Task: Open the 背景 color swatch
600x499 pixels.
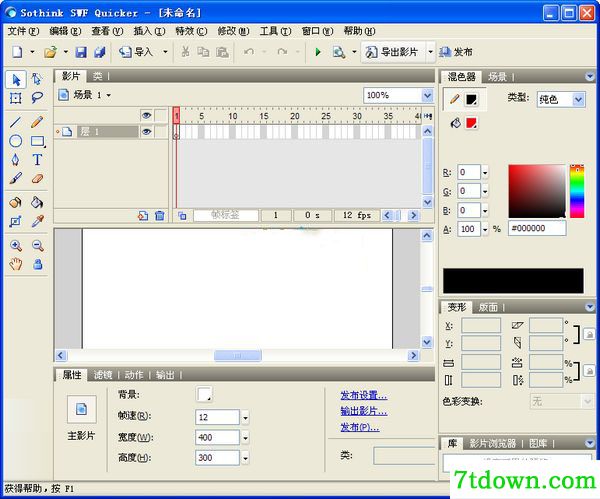Action: 204,394
